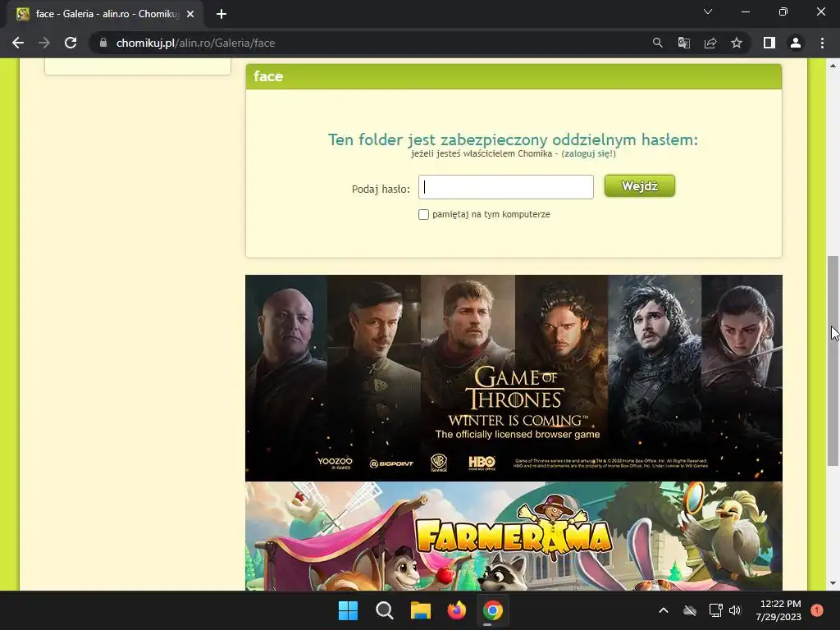
Task: Open the Farmerama banner ad
Action: 514,536
